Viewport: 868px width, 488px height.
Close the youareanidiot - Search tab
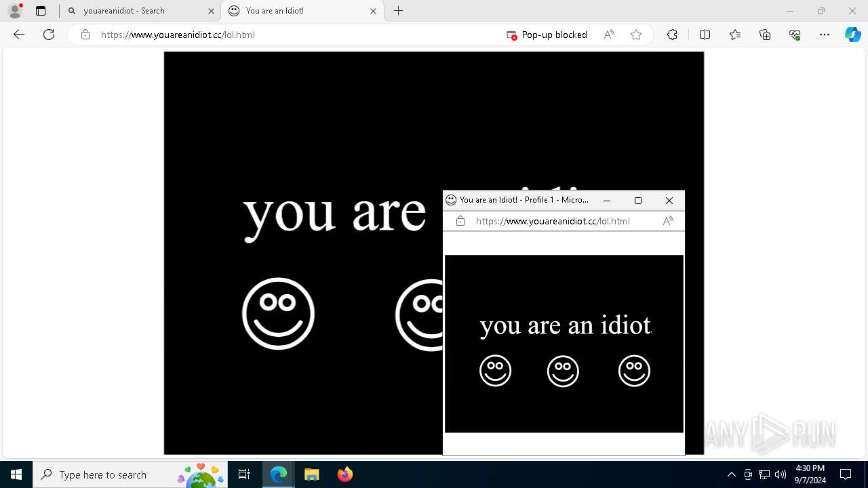point(210,11)
